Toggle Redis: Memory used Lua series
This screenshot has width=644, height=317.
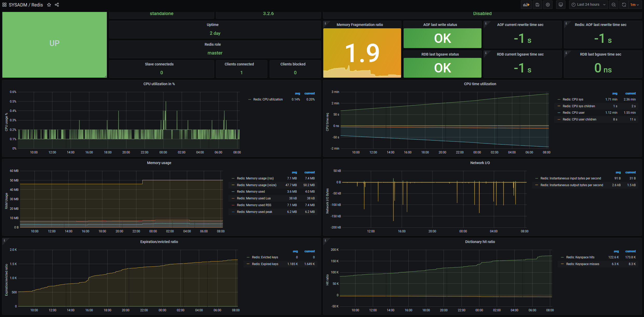pyautogui.click(x=254, y=198)
